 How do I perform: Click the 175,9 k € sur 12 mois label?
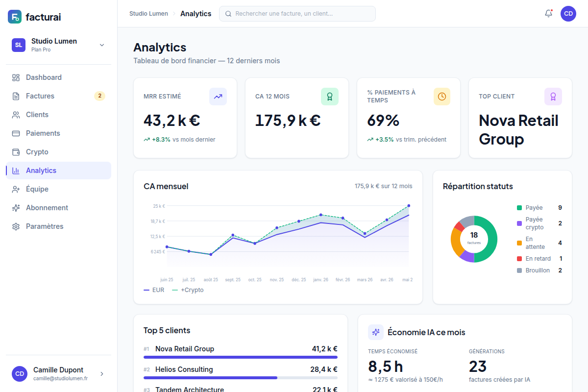tap(384, 186)
